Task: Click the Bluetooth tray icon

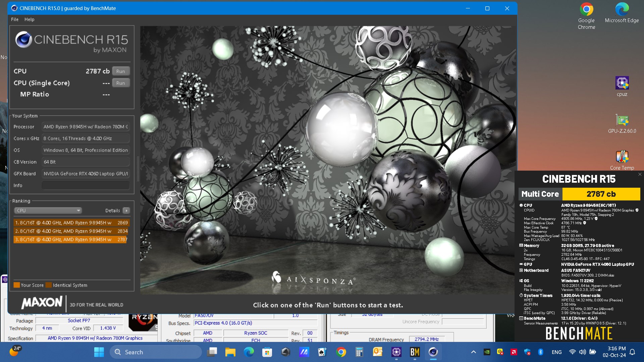Action: coord(540,352)
